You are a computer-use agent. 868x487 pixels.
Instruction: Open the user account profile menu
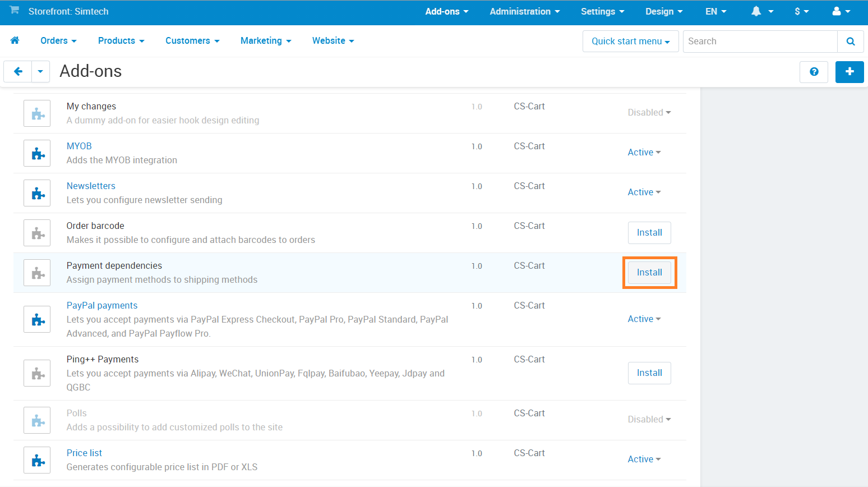click(842, 11)
